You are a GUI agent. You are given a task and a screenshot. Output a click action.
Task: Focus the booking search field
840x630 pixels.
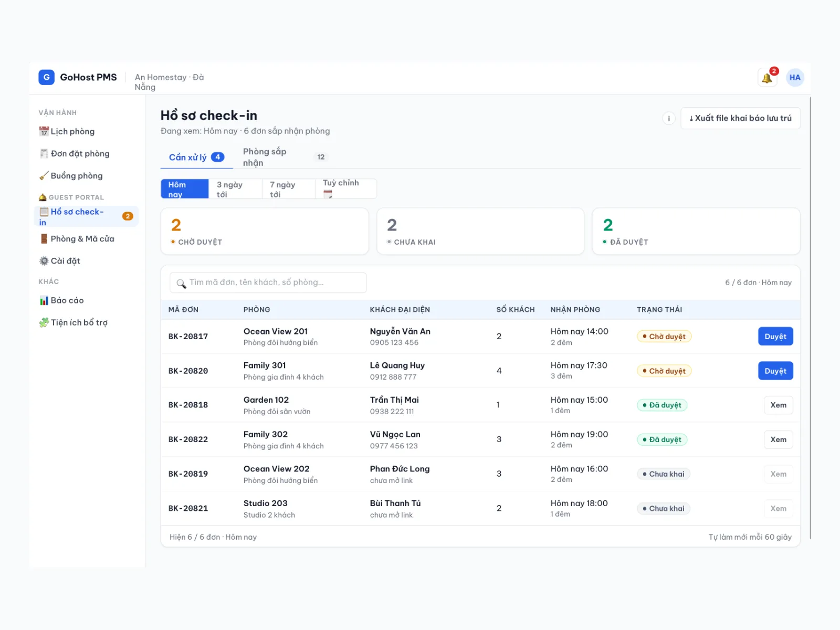click(x=268, y=282)
